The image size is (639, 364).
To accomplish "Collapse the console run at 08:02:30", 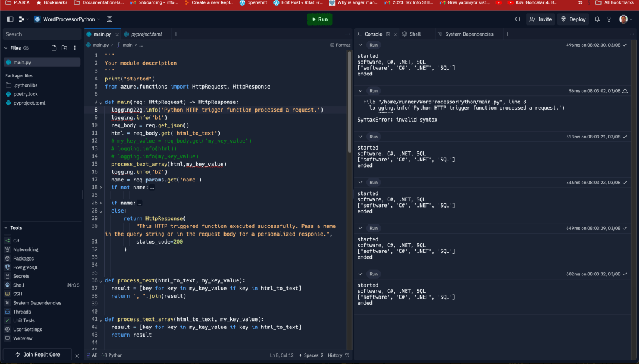I will click(x=360, y=45).
